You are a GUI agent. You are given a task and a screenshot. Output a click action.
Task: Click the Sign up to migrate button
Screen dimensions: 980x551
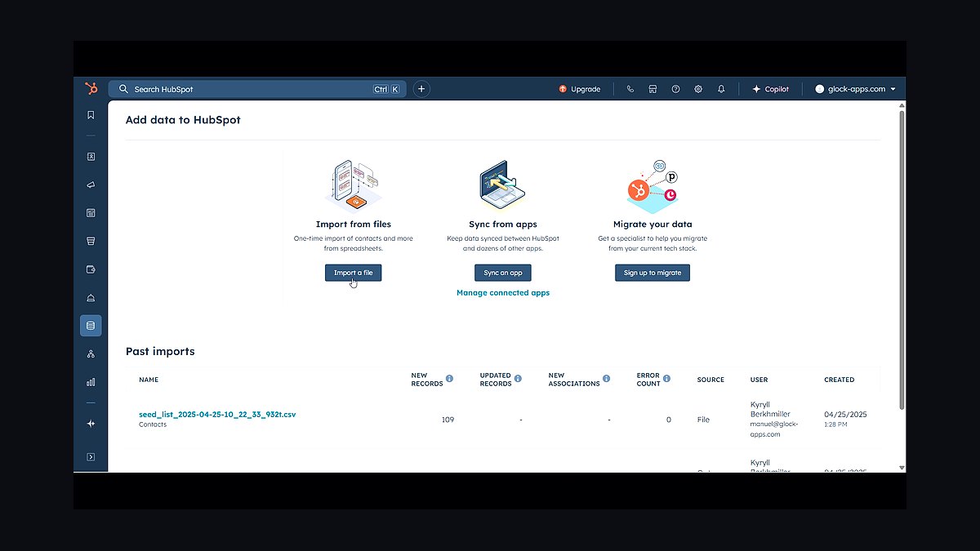click(x=653, y=273)
